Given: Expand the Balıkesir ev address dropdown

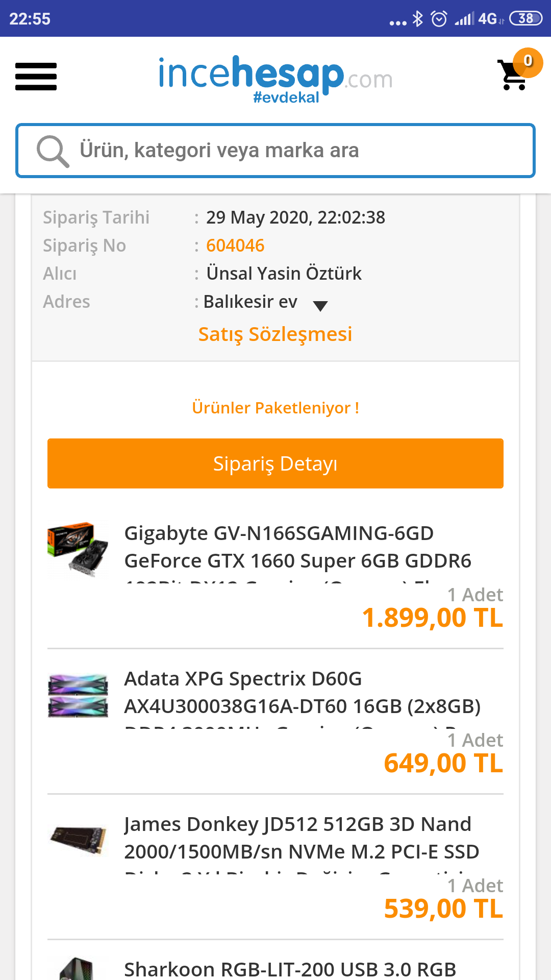Looking at the screenshot, I should [x=320, y=306].
